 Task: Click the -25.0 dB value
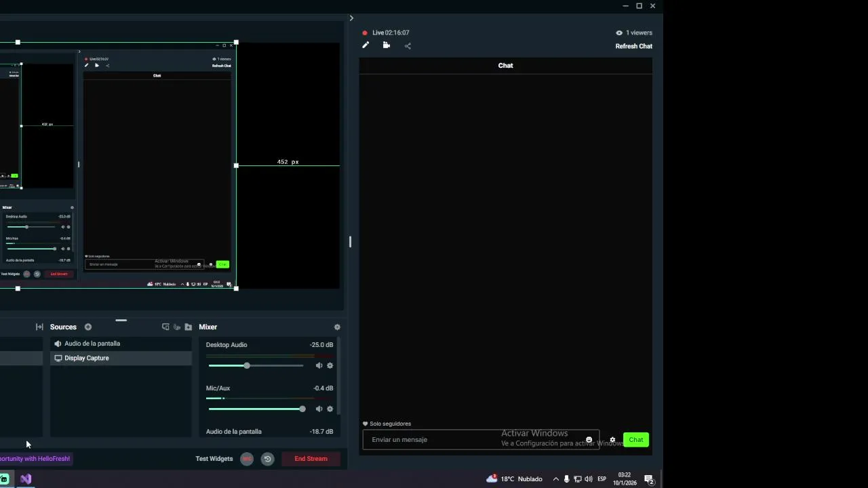pos(321,345)
